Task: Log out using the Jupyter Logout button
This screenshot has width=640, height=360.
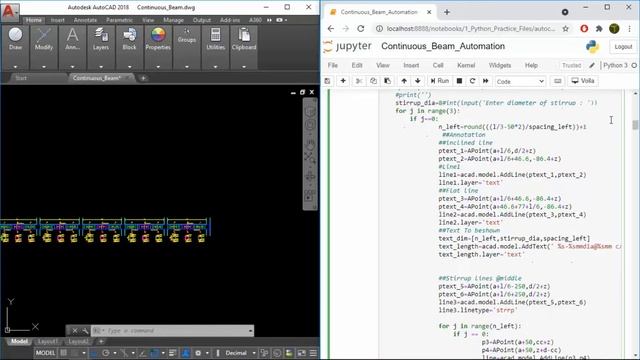Action: (x=623, y=47)
